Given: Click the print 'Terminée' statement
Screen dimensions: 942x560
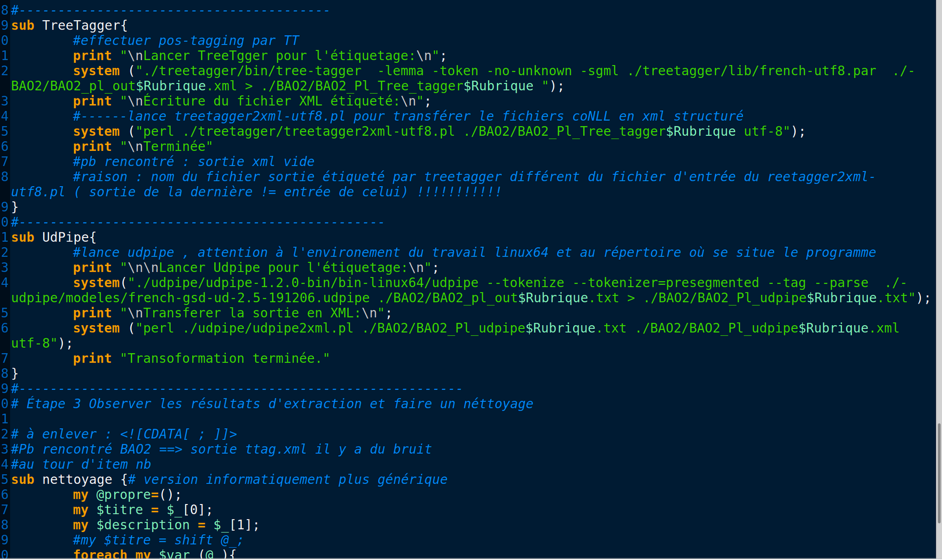Looking at the screenshot, I should (x=143, y=147).
